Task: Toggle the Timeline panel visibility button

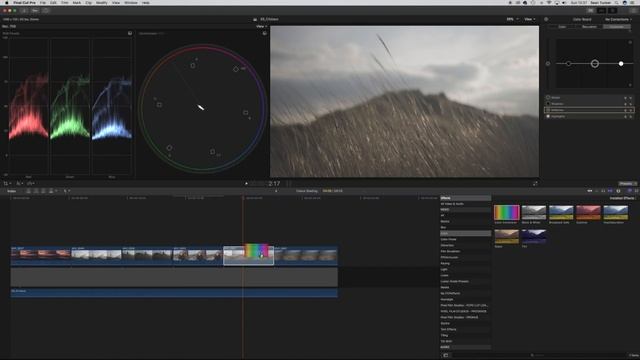Action: (601, 11)
